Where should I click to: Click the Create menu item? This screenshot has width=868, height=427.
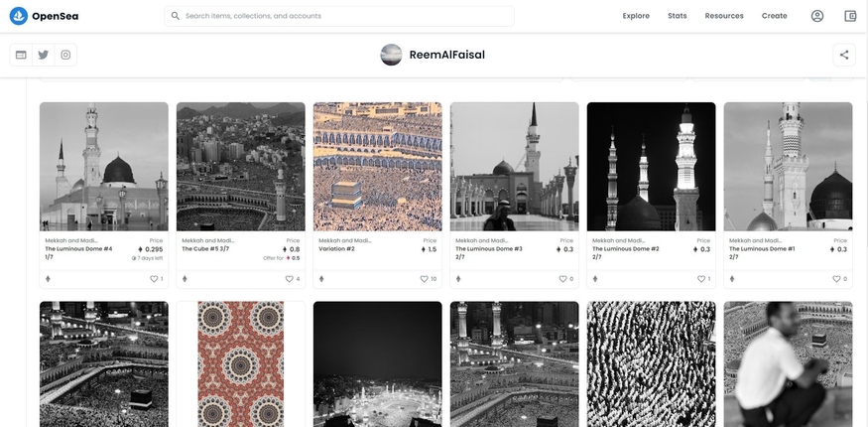tap(774, 16)
